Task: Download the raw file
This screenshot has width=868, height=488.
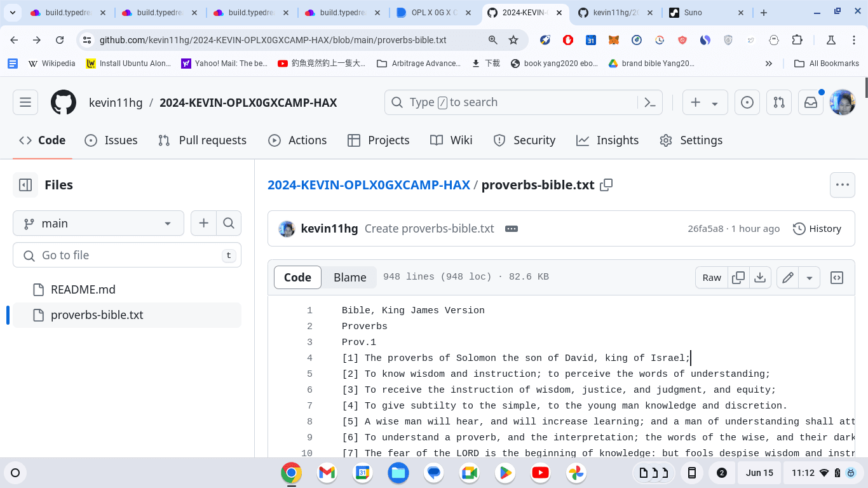Action: (759, 278)
